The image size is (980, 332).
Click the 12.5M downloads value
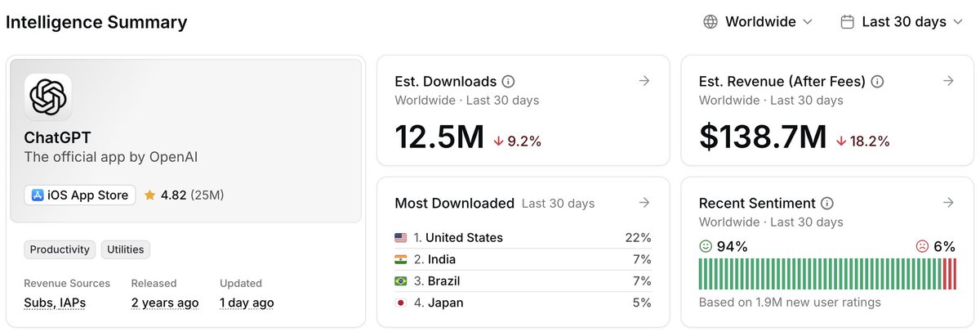point(439,137)
